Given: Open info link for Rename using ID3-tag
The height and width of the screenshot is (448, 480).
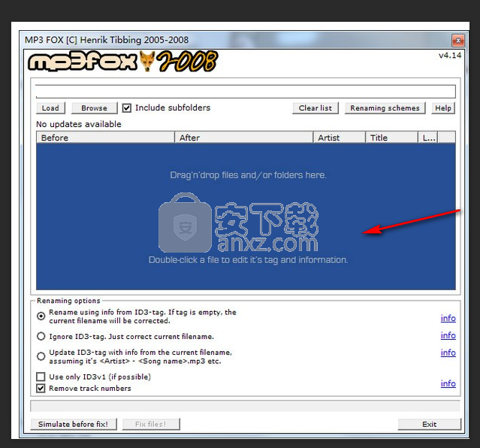Looking at the screenshot, I should [448, 319].
